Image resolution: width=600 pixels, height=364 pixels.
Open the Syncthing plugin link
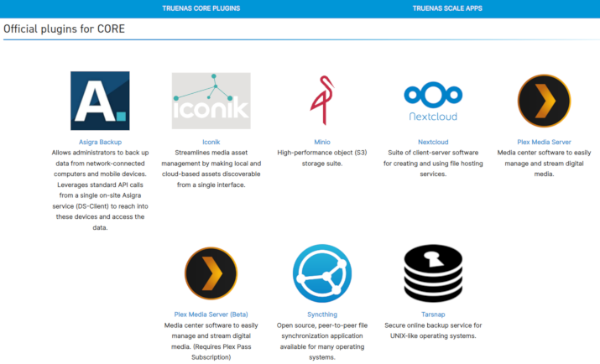[322, 315]
